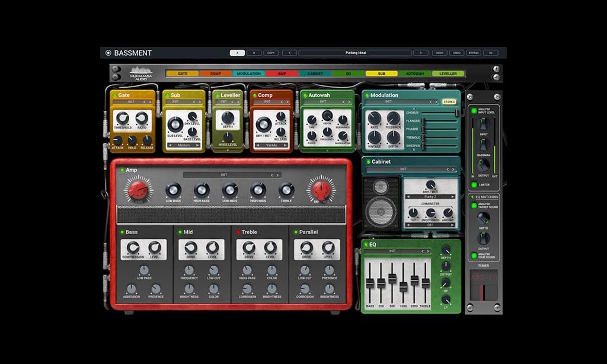This screenshot has width=607, height=364.
Task: Open the Picking Ideal preset name field
Action: coord(355,53)
